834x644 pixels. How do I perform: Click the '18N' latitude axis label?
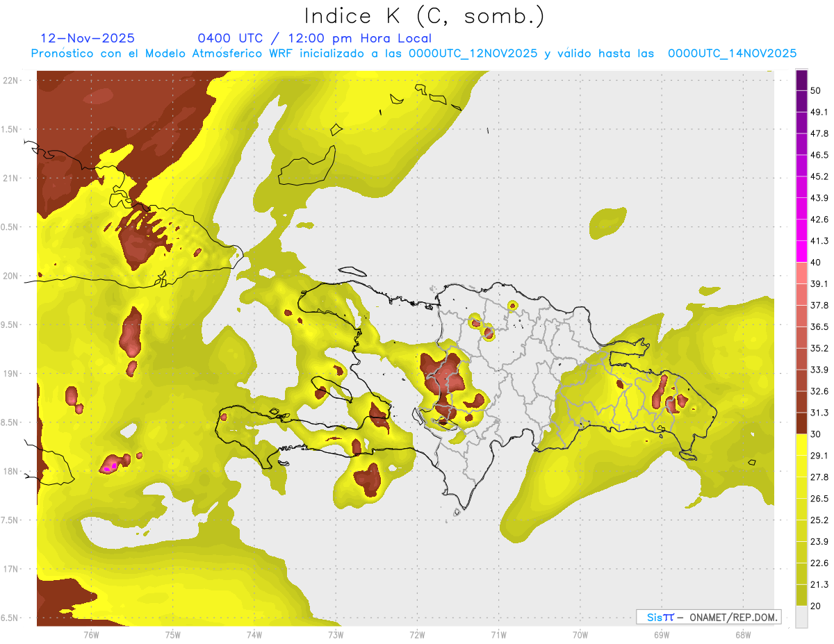pyautogui.click(x=11, y=471)
